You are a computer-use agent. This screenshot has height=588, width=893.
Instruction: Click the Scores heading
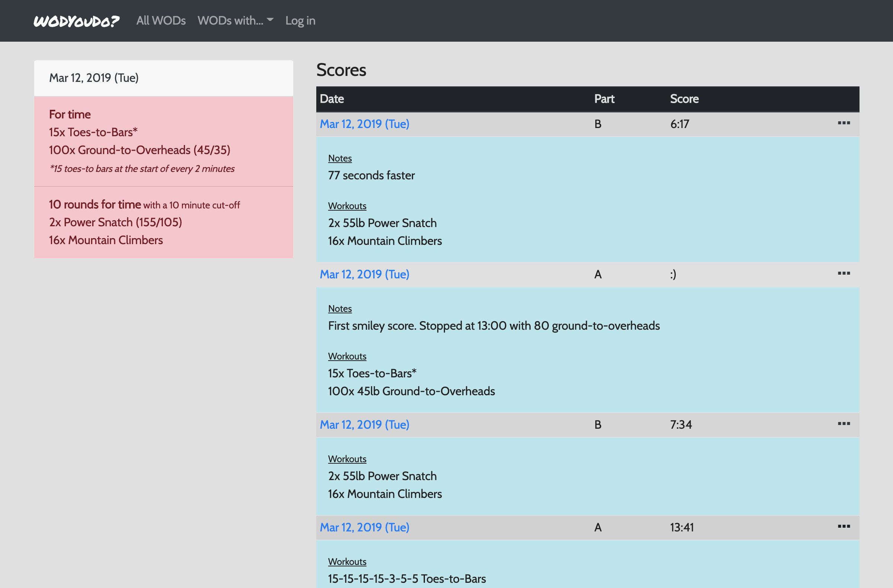pos(341,70)
